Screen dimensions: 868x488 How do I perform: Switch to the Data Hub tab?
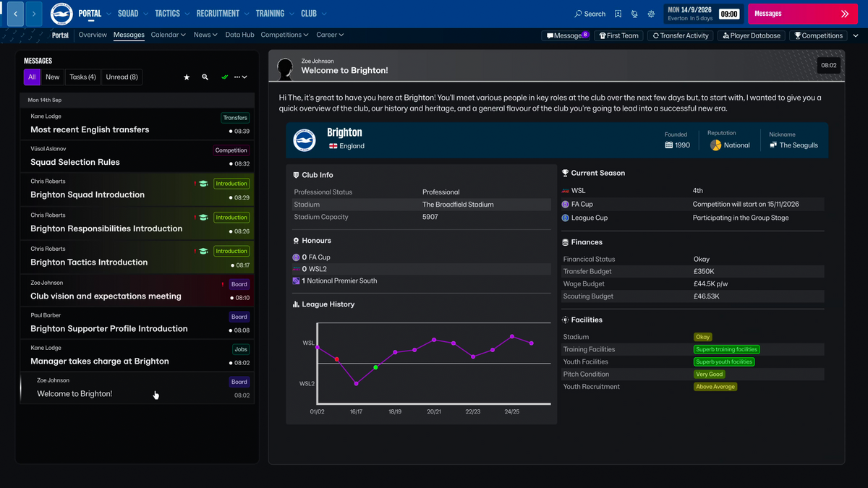[x=239, y=35]
